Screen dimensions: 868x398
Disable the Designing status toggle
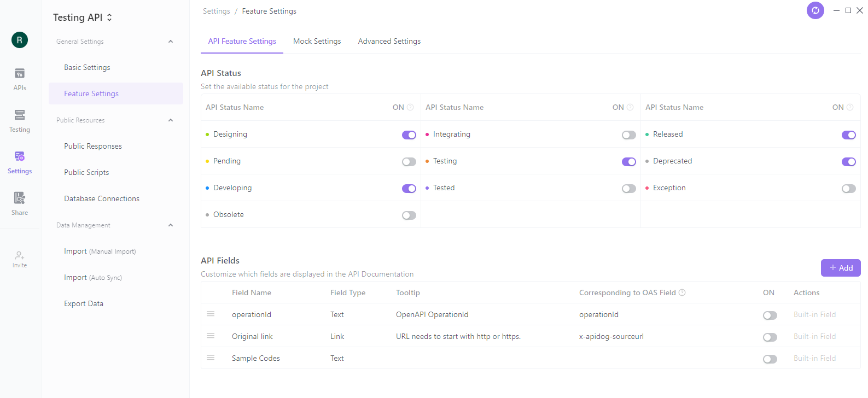pos(409,135)
